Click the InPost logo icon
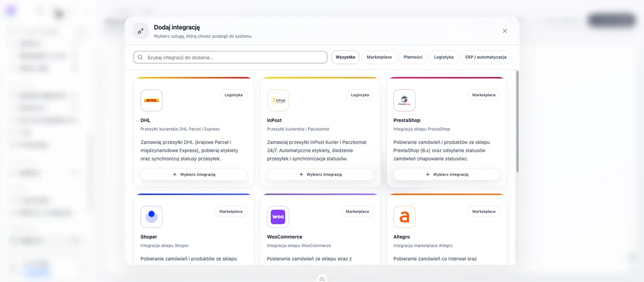The width and height of the screenshot is (644, 282). 278,100
